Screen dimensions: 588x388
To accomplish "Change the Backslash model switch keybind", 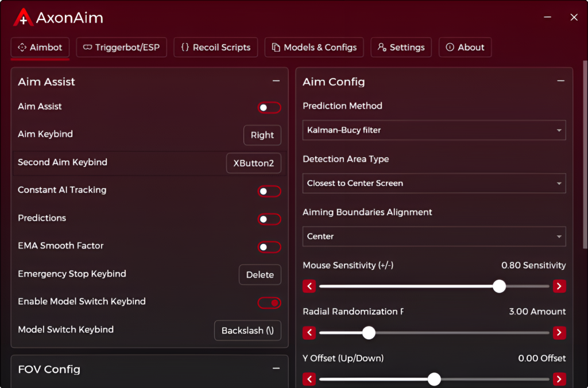I will pyautogui.click(x=247, y=331).
